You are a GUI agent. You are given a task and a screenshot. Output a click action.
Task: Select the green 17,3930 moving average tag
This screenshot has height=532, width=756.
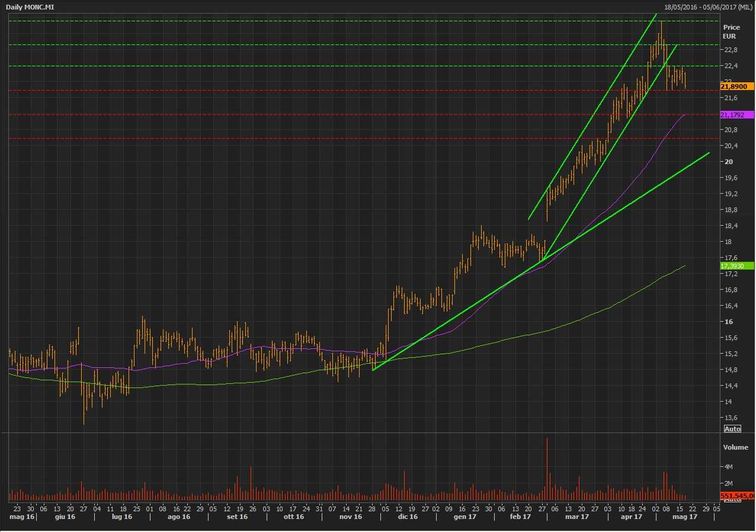736,266
